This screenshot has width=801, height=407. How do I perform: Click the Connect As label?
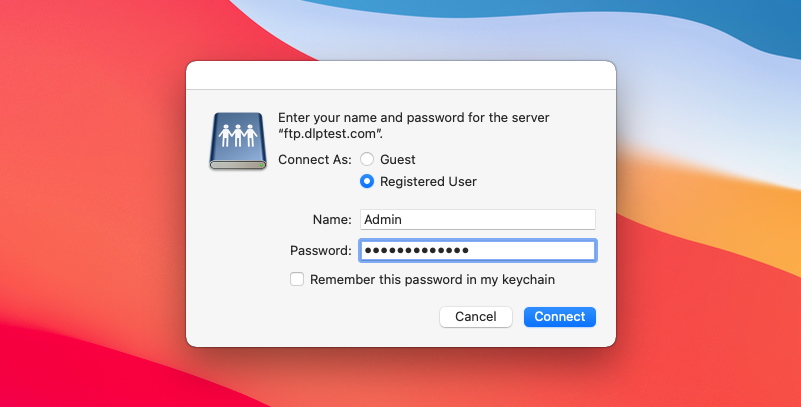pos(315,159)
